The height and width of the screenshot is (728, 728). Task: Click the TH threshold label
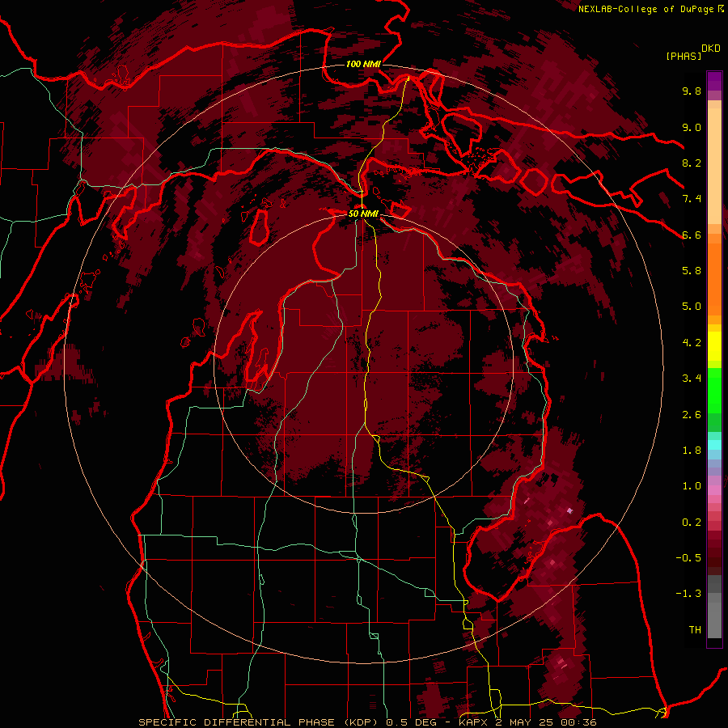click(695, 630)
